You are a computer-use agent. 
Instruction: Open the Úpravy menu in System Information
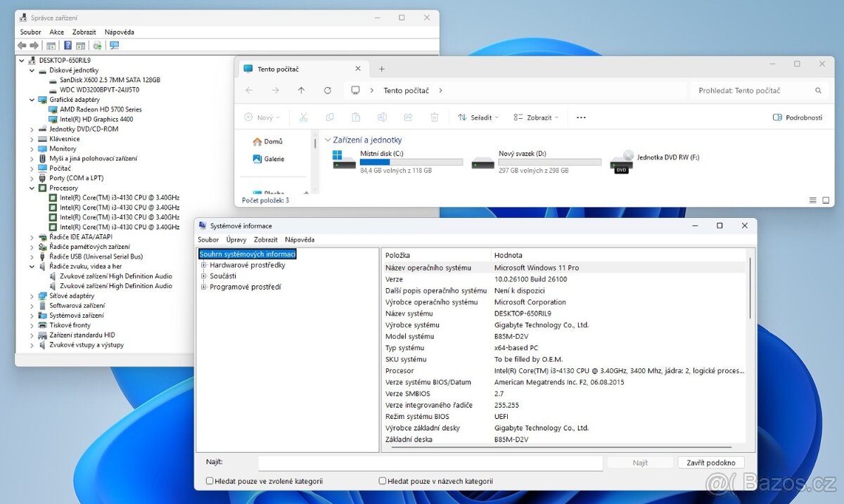[236, 240]
